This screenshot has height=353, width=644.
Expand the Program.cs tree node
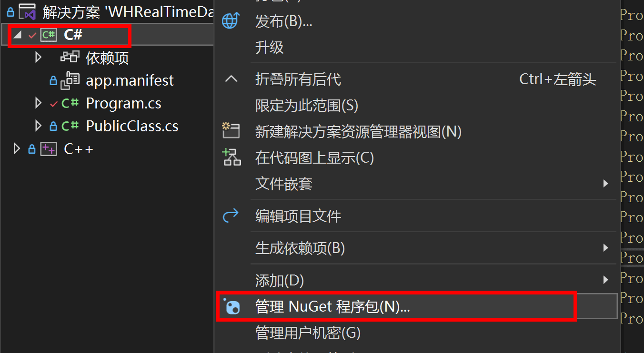[x=39, y=103]
